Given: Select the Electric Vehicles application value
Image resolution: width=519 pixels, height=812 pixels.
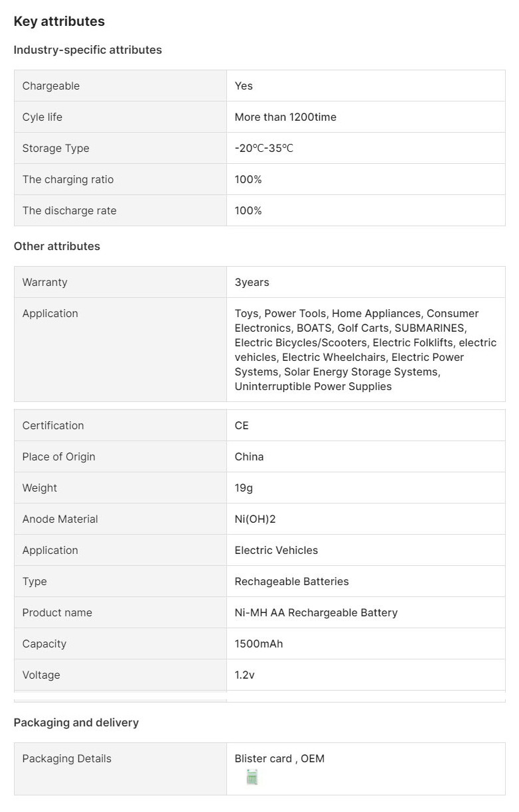Looking at the screenshot, I should point(276,550).
